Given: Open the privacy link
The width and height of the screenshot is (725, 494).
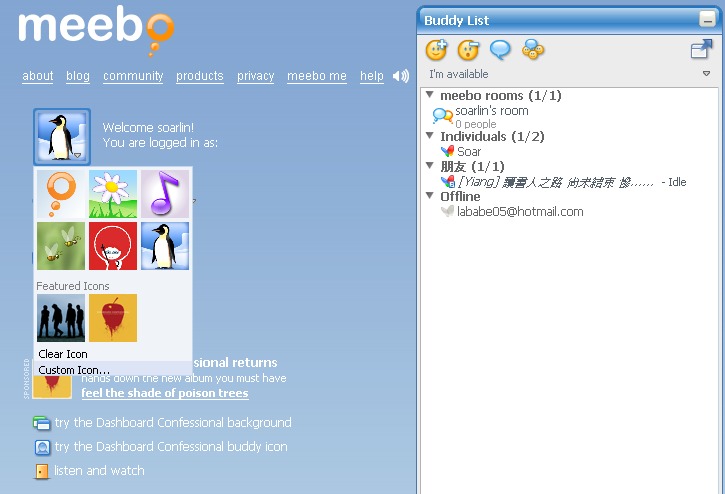Looking at the screenshot, I should coord(255,76).
